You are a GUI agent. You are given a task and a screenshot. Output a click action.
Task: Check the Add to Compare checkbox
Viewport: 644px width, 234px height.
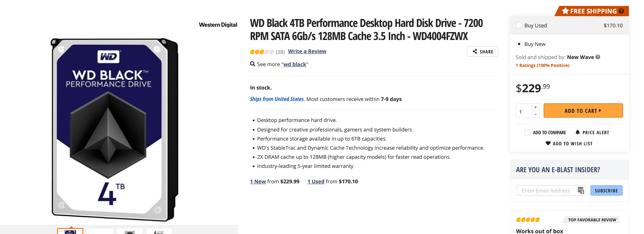pos(527,132)
